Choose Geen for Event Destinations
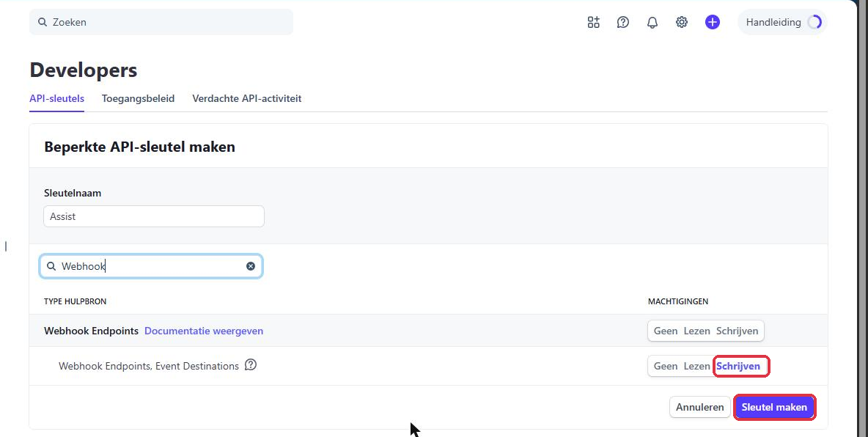The height and width of the screenshot is (437, 868). [x=666, y=366]
